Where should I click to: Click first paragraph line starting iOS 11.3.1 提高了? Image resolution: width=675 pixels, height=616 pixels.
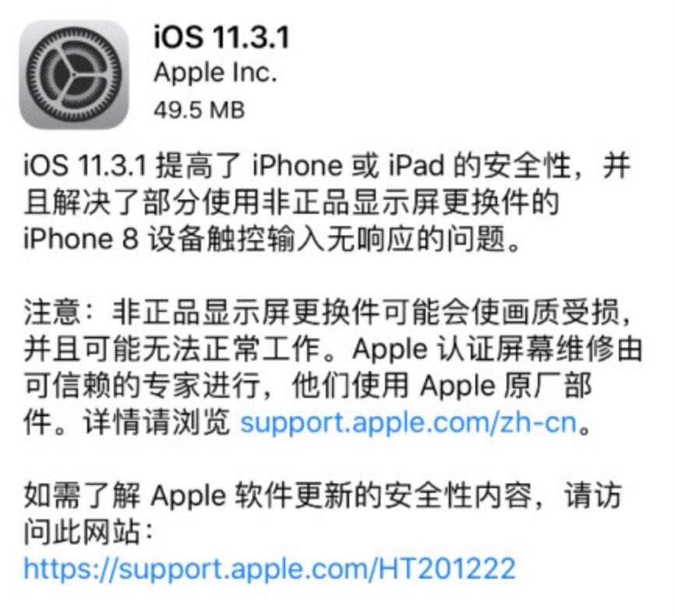[327, 166]
